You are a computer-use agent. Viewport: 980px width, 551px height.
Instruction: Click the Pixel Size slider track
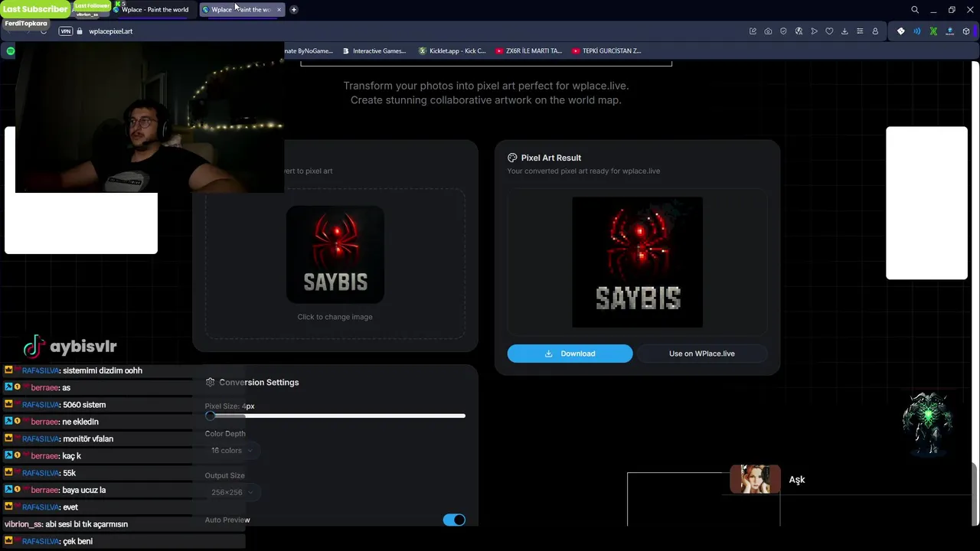[x=335, y=416]
